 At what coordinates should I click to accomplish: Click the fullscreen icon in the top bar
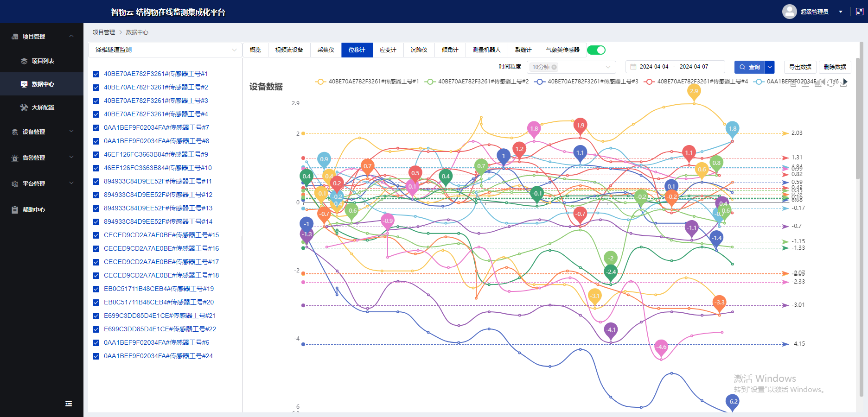[x=859, y=12]
